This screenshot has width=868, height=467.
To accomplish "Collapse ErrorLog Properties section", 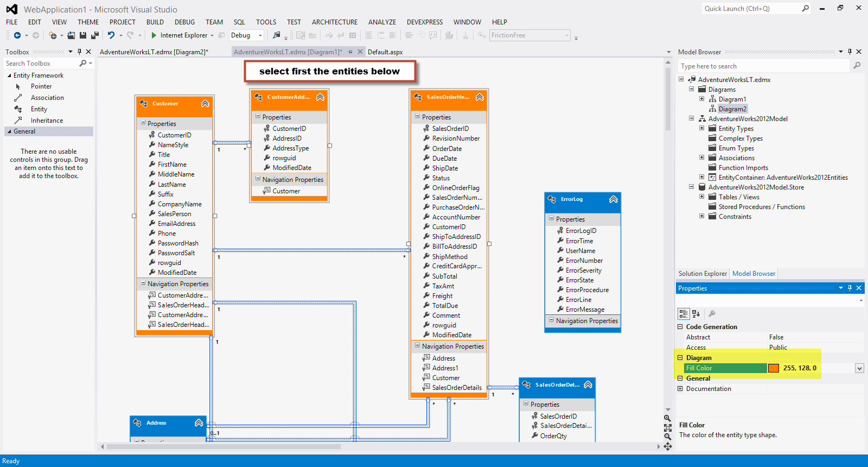I will click(x=552, y=219).
